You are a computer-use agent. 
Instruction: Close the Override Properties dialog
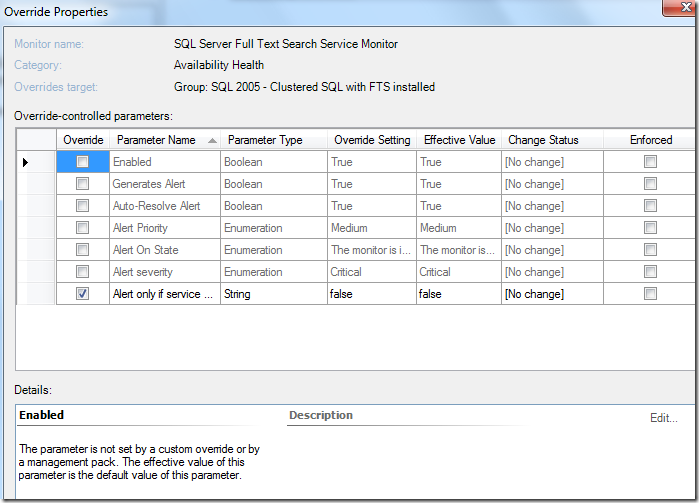coord(680,7)
